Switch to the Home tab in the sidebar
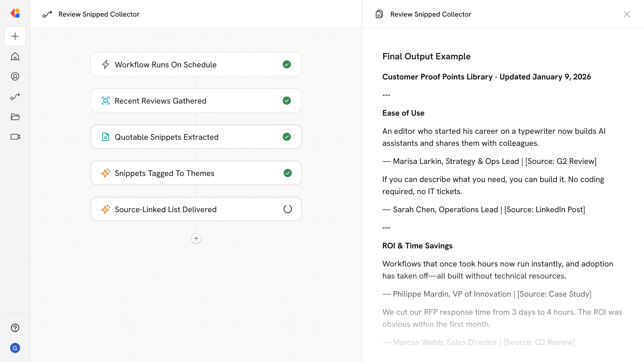This screenshot has height=362, width=644. 15,56
